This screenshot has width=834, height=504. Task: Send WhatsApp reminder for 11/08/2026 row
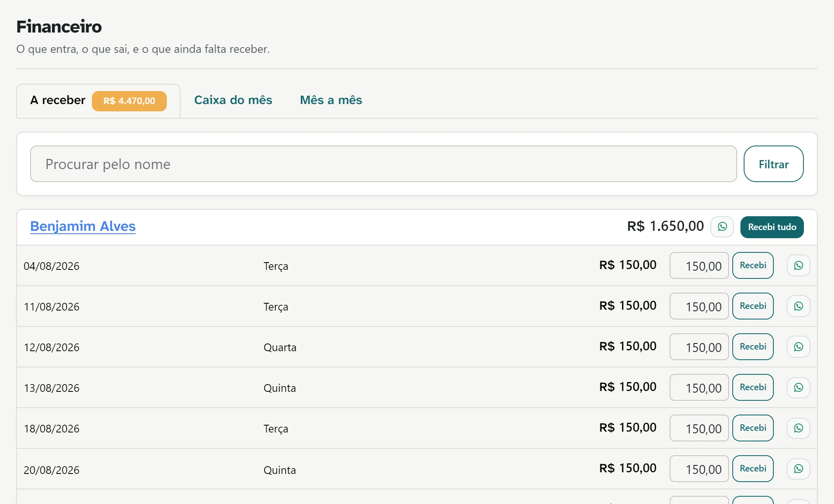click(x=798, y=306)
